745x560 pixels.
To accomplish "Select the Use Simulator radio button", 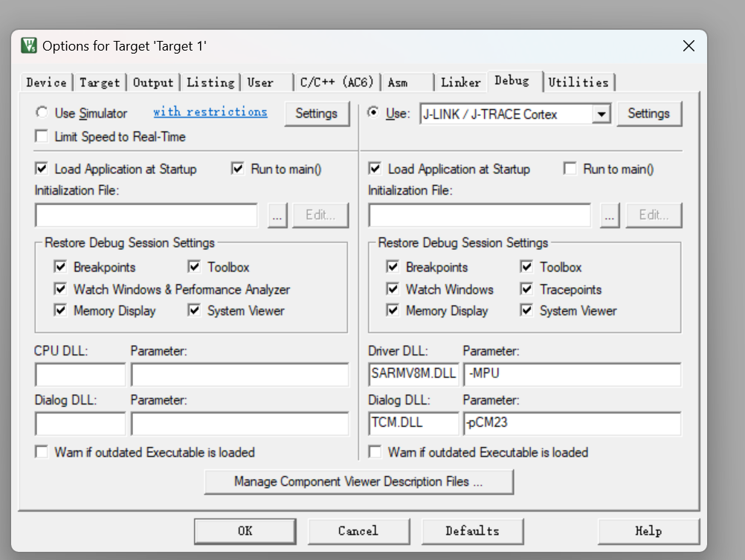I will [x=42, y=112].
